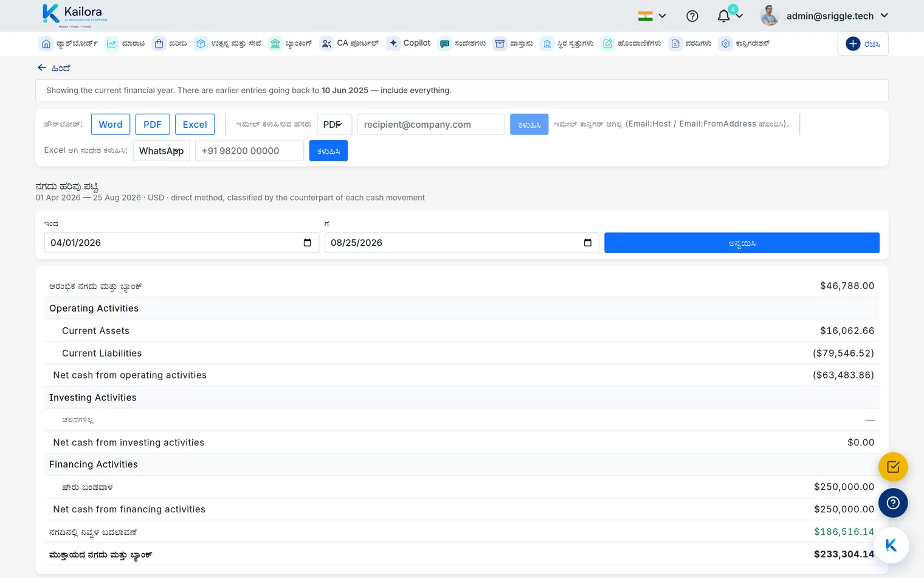924x578 pixels.
Task: Open calendar picker for 04/01/2026 date
Action: (x=307, y=243)
